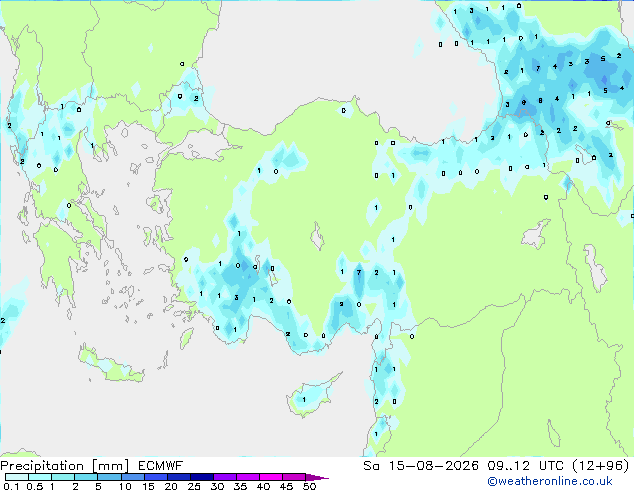This screenshot has height=490, width=634.
Task: Click the 'Precipitation' title word
Action: 42,466
